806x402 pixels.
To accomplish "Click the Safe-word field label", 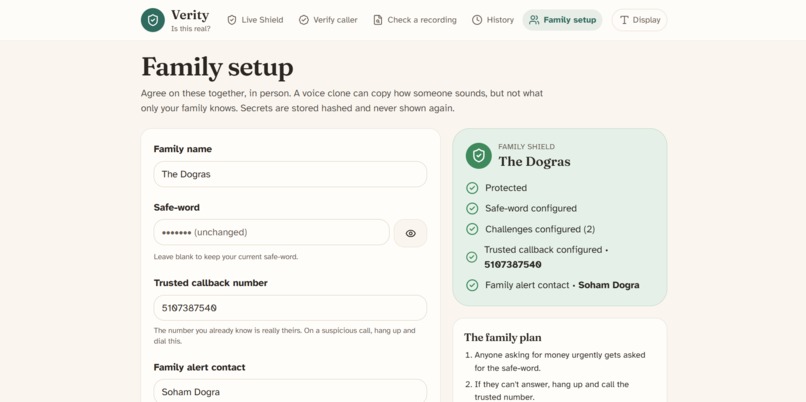I will [176, 207].
